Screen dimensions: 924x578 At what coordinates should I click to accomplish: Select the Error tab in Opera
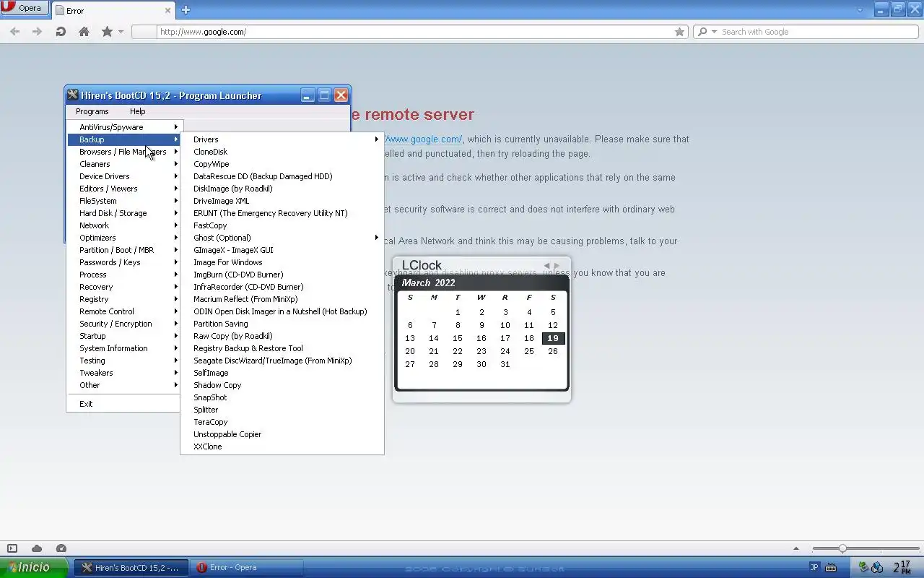point(114,10)
